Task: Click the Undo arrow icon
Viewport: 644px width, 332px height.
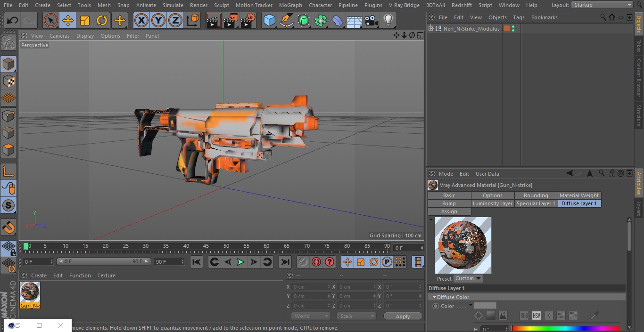Action: pyautogui.click(x=13, y=20)
